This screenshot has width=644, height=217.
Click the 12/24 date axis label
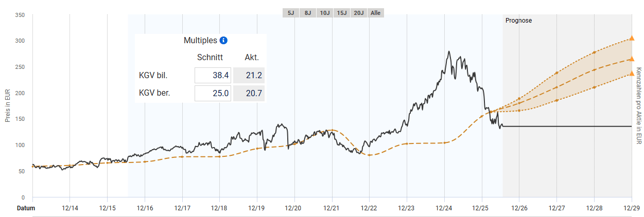click(444, 208)
